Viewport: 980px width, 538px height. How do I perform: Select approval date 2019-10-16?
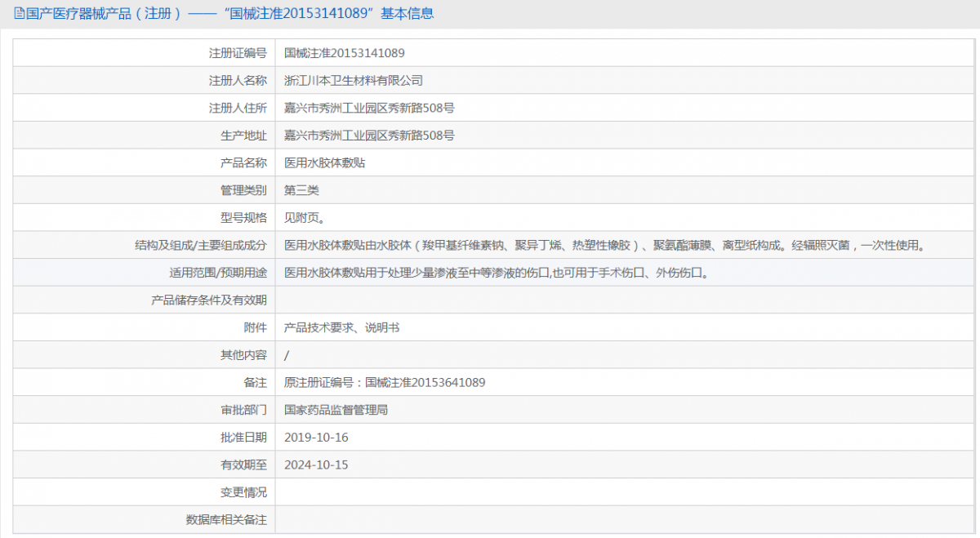pyautogui.click(x=316, y=438)
